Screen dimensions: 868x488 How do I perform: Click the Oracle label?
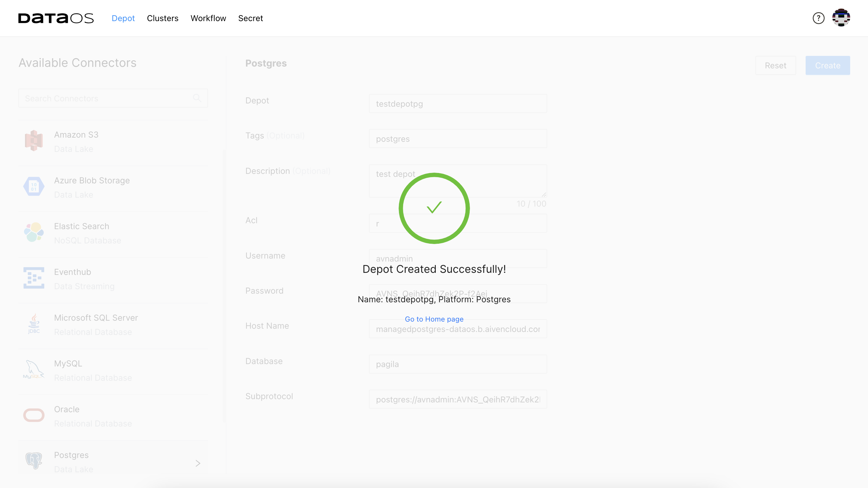click(67, 410)
